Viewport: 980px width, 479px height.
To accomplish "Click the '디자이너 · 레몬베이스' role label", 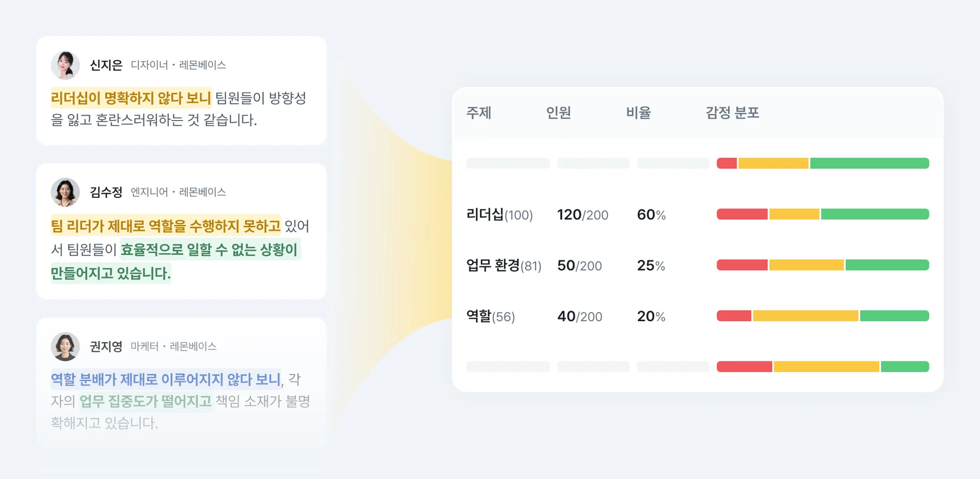I will 178,65.
